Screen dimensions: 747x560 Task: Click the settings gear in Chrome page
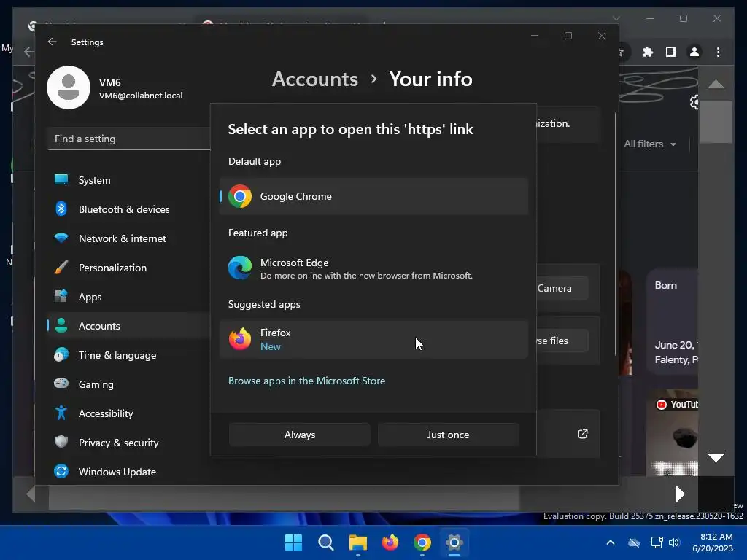pyautogui.click(x=694, y=102)
